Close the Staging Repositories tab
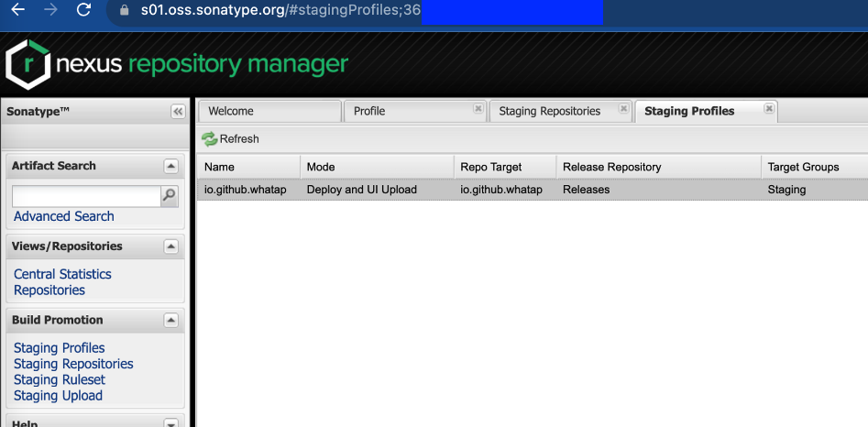The height and width of the screenshot is (427, 868). 623,108
